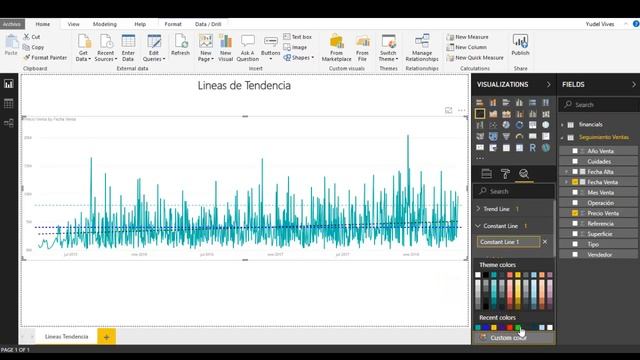Uncheck the Precio Venta field
The width and height of the screenshot is (640, 360).
575,213
